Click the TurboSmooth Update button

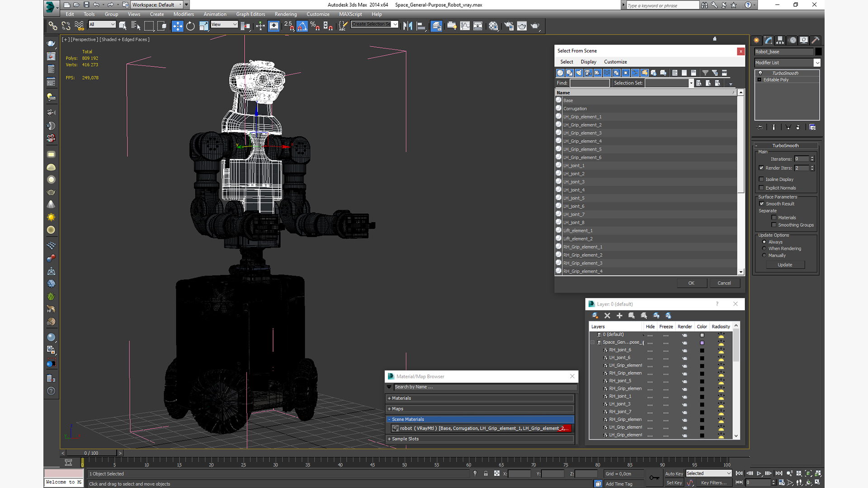click(785, 265)
